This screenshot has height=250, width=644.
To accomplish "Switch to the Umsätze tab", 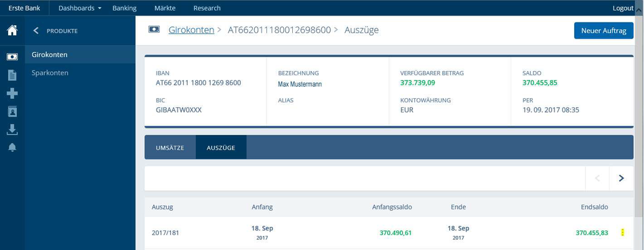I will point(170,148).
